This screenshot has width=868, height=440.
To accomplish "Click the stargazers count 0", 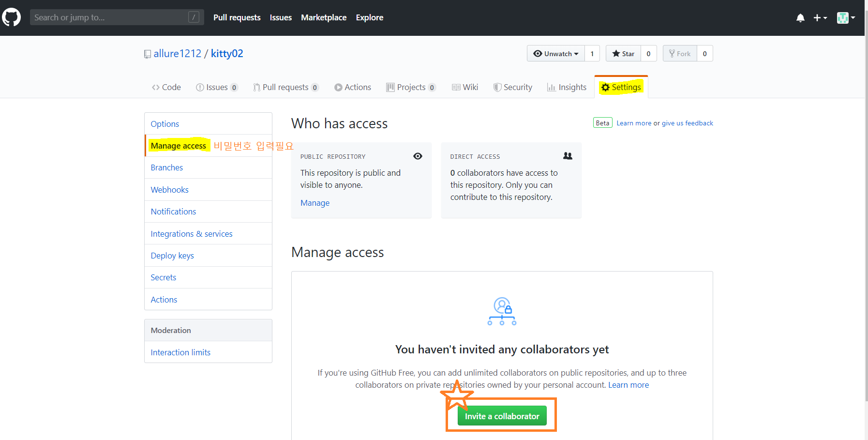I will pyautogui.click(x=649, y=54).
